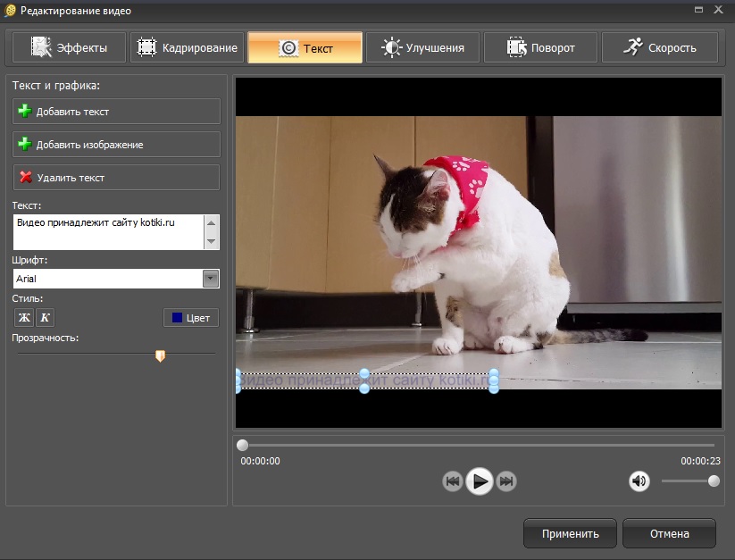Open the Эффекты tab

[70, 47]
